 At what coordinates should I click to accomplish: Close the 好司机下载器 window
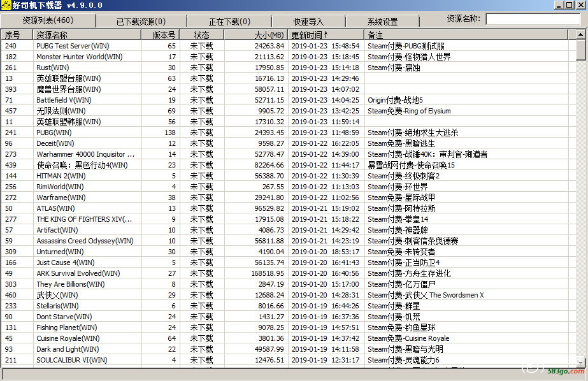pos(580,5)
